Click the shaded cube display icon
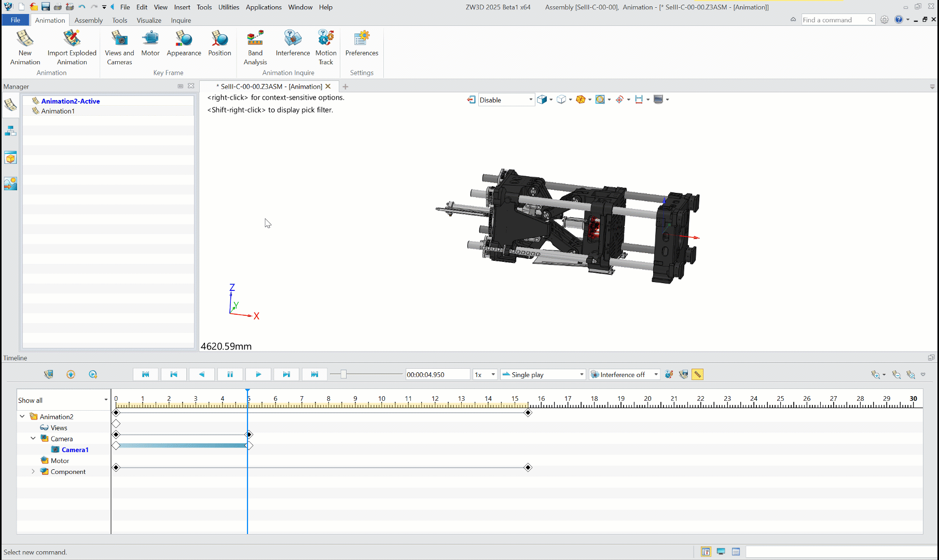Viewport: 939px width, 560px height. (542, 100)
